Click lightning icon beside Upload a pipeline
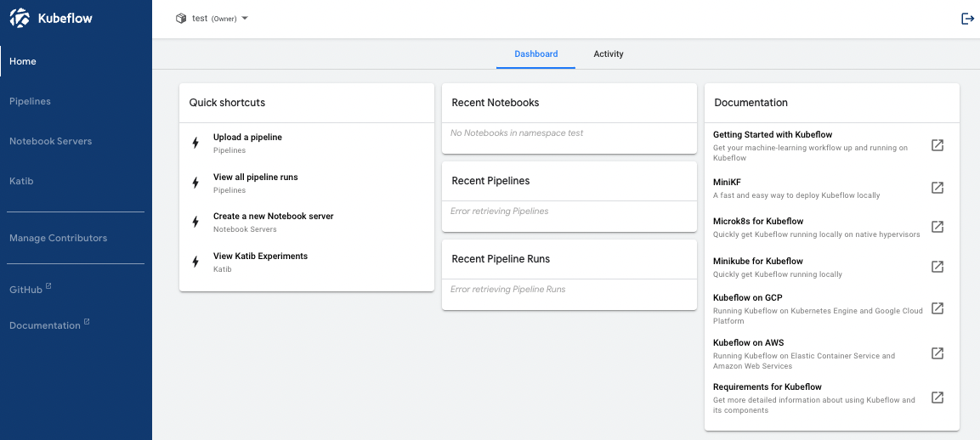This screenshot has height=440, width=980. pos(195,143)
